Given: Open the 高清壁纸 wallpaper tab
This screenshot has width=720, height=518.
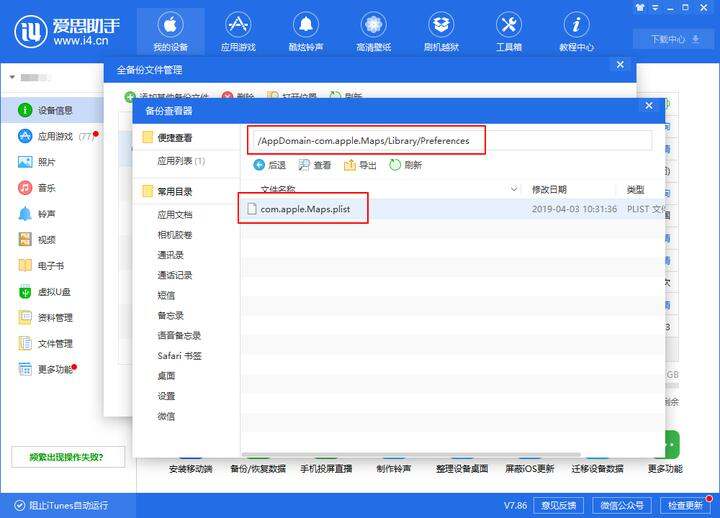Looking at the screenshot, I should (373, 31).
